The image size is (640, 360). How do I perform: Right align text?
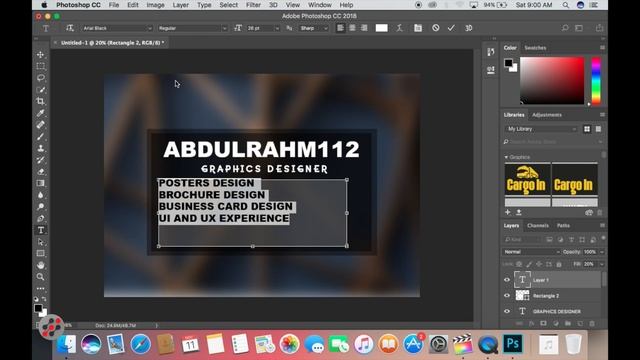tap(364, 28)
